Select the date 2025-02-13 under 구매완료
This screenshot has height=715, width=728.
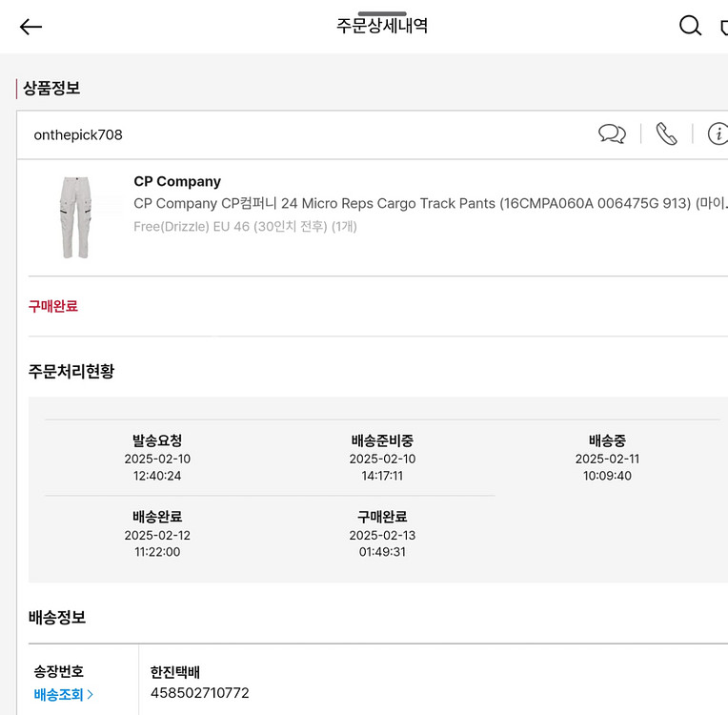click(382, 535)
